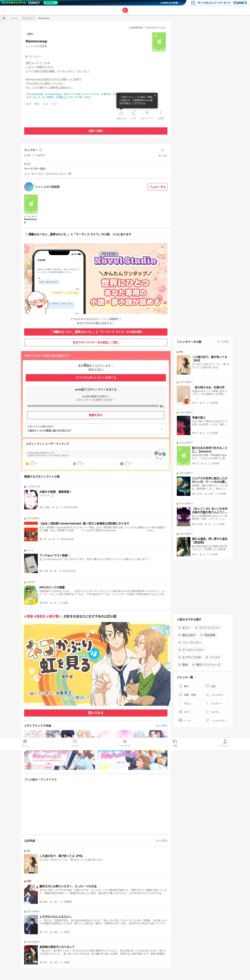Open the Home tab in the bottom bar

(25, 743)
